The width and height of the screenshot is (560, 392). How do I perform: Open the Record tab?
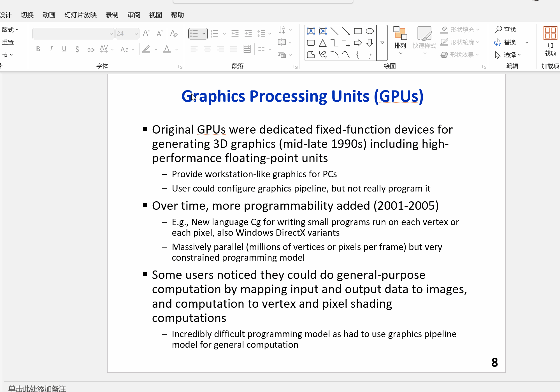tap(112, 15)
